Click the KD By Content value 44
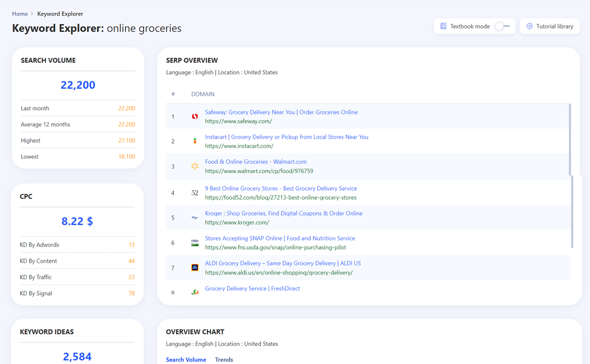 click(x=132, y=261)
